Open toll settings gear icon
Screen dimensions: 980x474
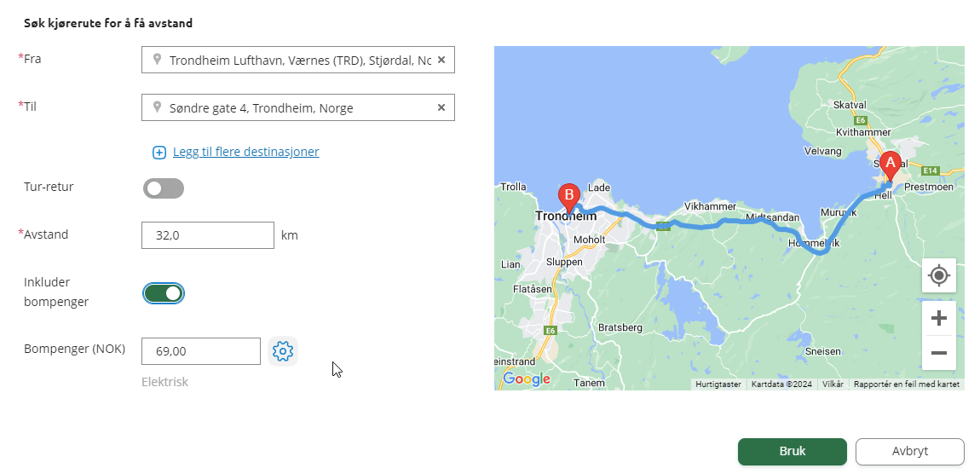(283, 351)
